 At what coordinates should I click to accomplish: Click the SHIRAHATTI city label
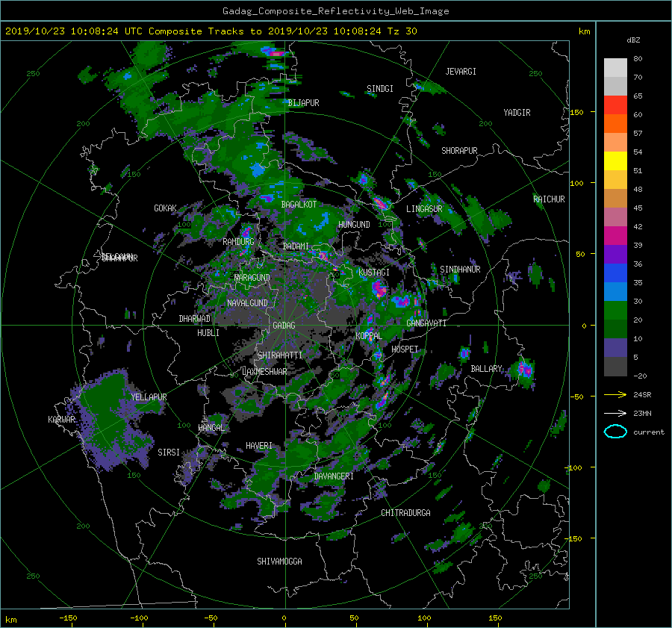click(x=280, y=355)
